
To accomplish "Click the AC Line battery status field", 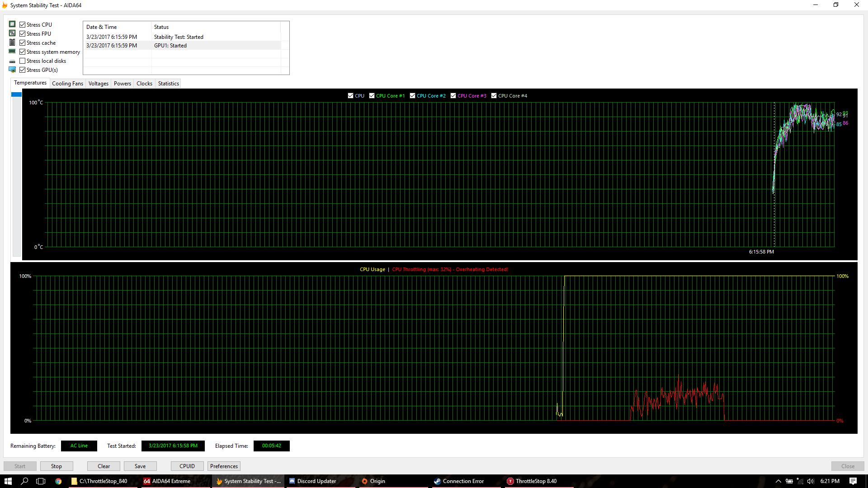I will pyautogui.click(x=79, y=446).
